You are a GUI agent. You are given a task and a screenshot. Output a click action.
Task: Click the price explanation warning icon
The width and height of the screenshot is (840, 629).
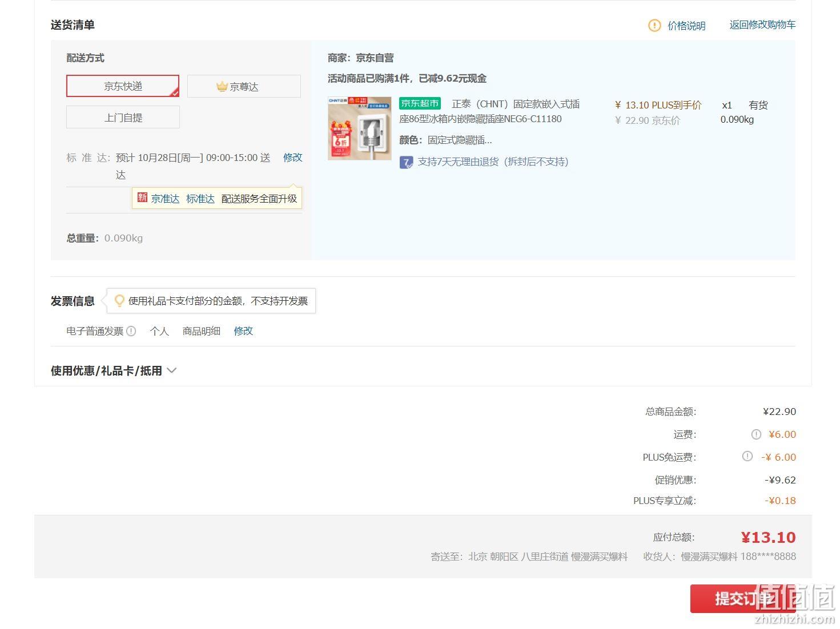[654, 26]
